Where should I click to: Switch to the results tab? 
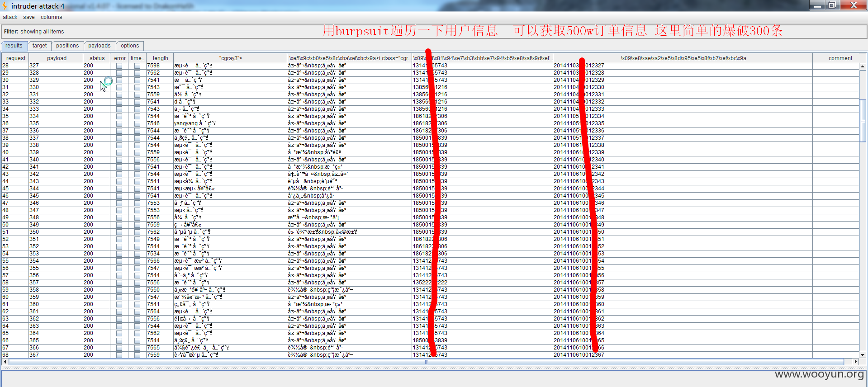[x=14, y=46]
